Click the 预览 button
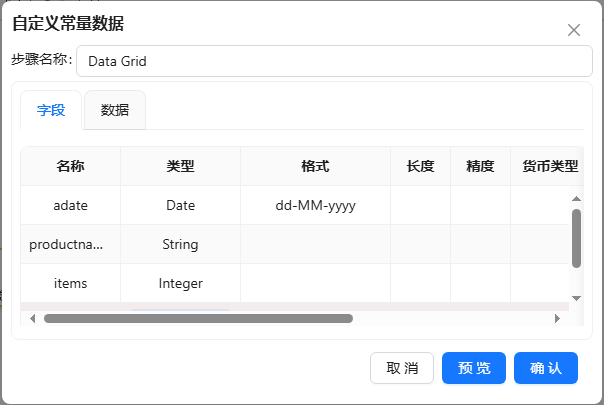 pos(474,368)
